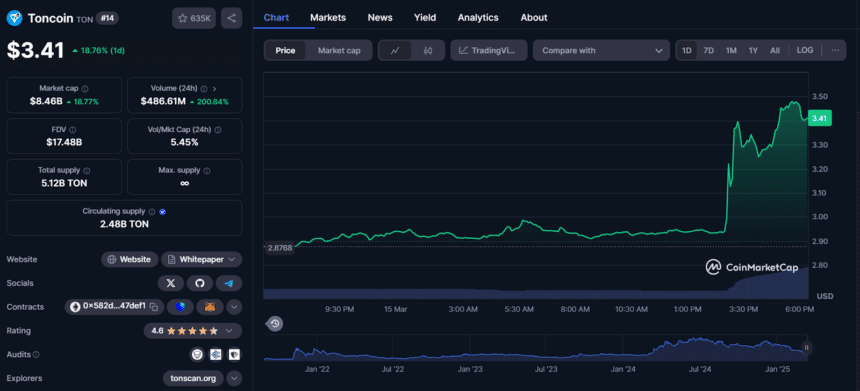
Task: Toggle LOG scale on chart
Action: tap(805, 50)
